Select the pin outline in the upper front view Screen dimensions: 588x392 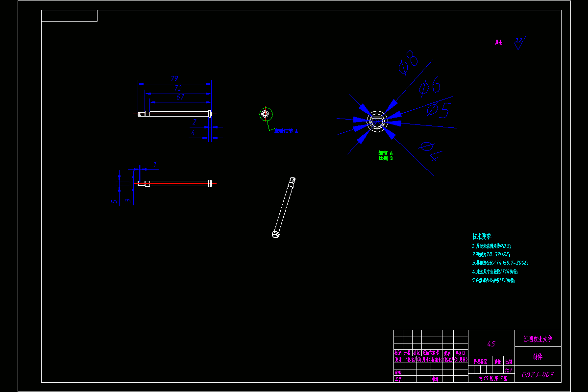pyautogui.click(x=175, y=114)
